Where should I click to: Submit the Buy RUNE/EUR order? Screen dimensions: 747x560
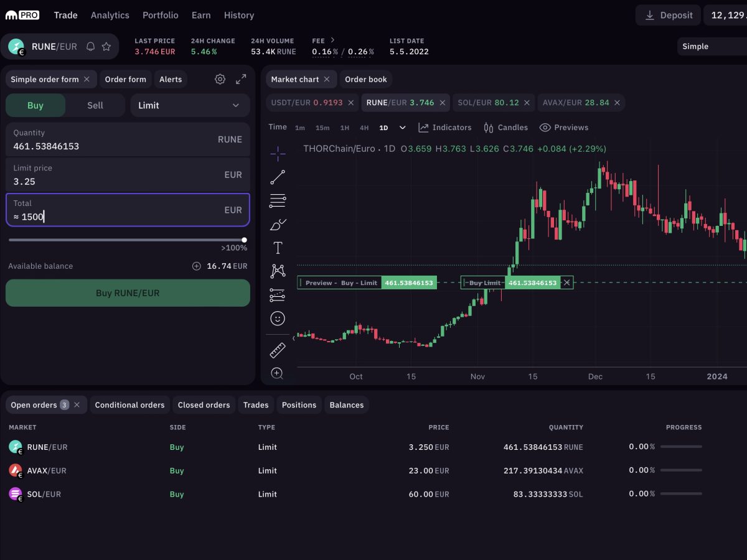(128, 293)
